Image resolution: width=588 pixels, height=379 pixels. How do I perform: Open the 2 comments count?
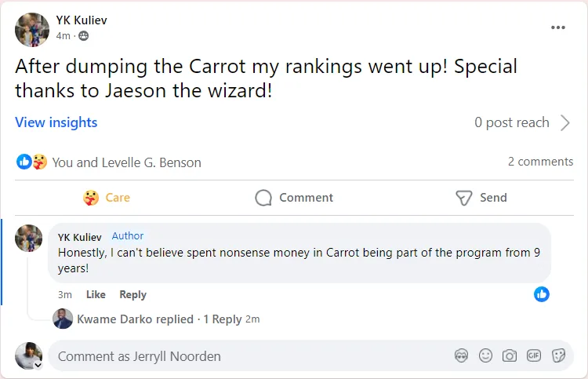point(540,162)
